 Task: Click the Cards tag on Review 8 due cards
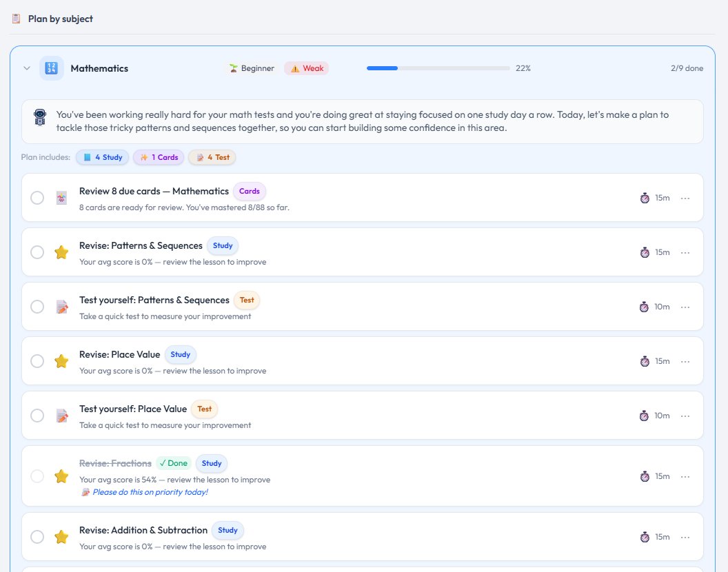(x=250, y=192)
